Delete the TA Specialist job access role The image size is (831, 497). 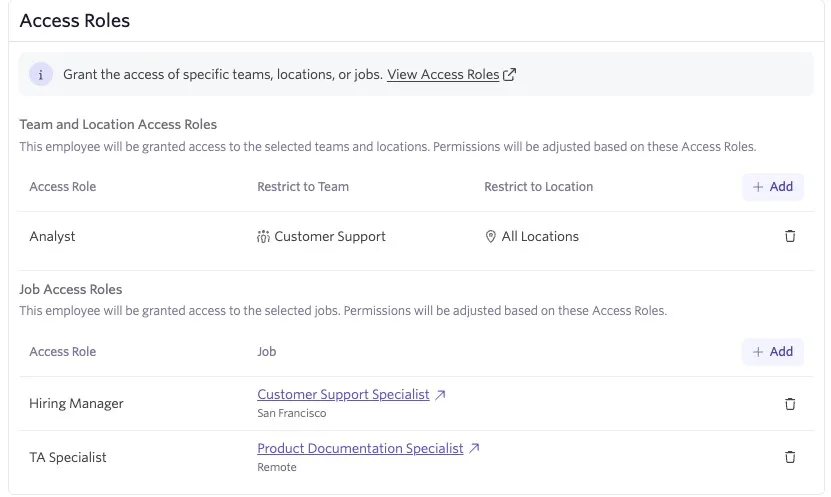click(790, 457)
